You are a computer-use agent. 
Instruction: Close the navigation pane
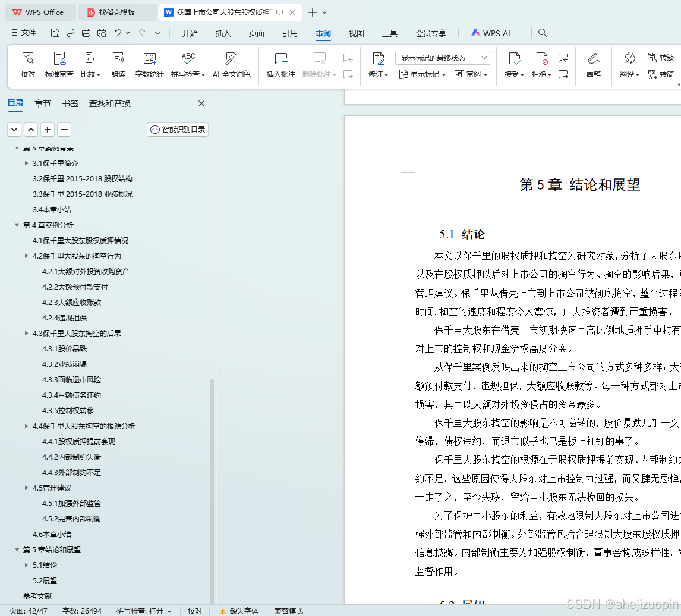201,103
